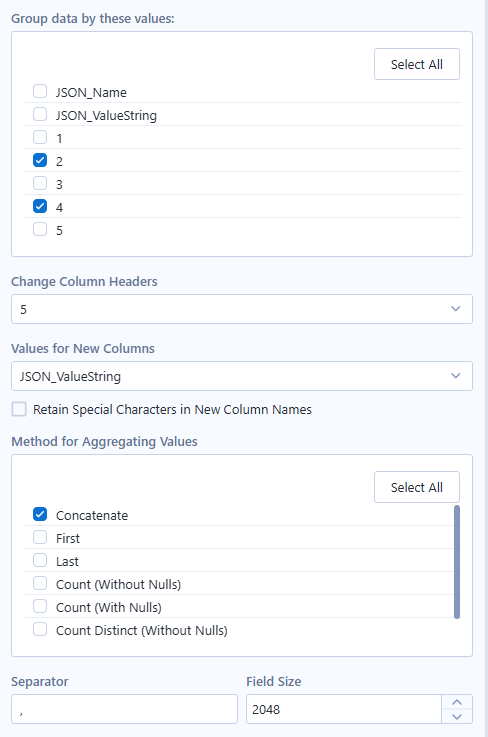Check Count Distinct (Without Nulls) method
This screenshot has height=737, width=488.
[x=40, y=629]
